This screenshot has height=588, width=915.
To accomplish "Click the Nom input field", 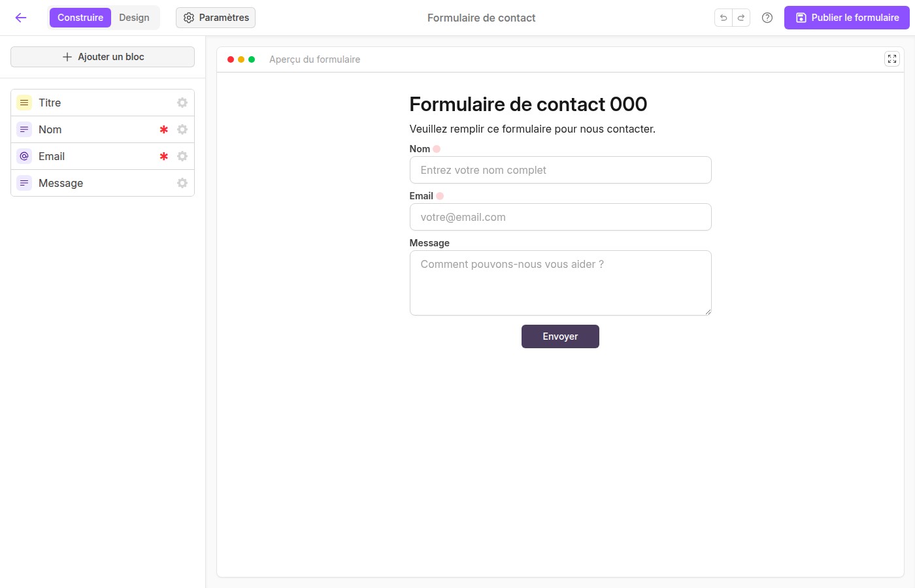I will coord(561,170).
